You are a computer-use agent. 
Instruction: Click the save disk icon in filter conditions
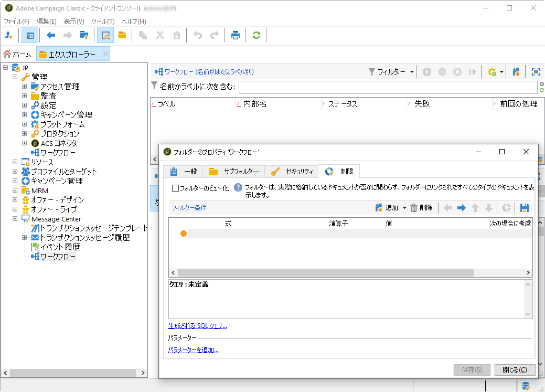tap(524, 208)
